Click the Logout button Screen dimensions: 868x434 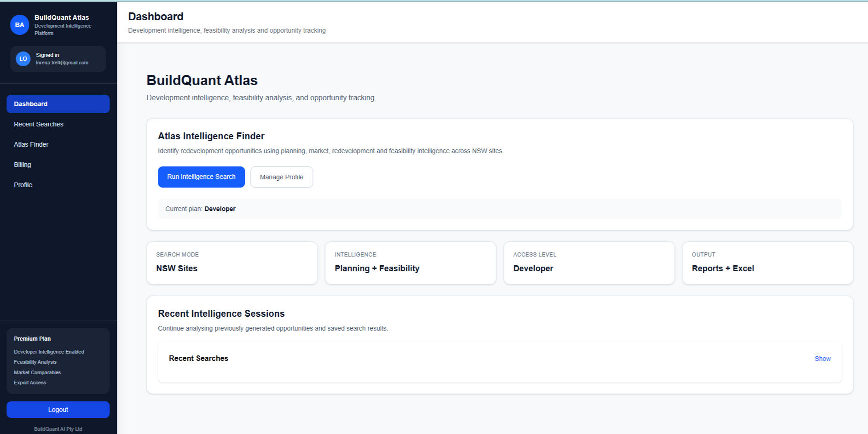(58, 410)
